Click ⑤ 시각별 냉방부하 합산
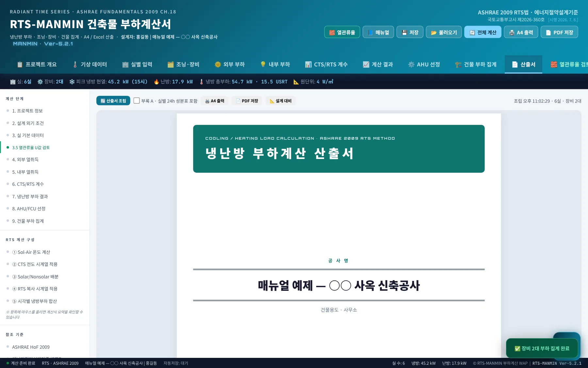The height and width of the screenshot is (368, 588). coord(45,301)
